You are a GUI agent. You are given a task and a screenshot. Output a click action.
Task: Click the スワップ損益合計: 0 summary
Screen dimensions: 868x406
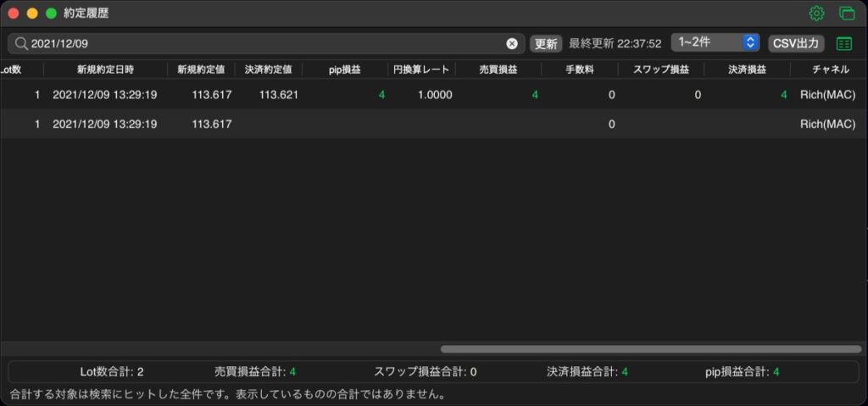(426, 371)
